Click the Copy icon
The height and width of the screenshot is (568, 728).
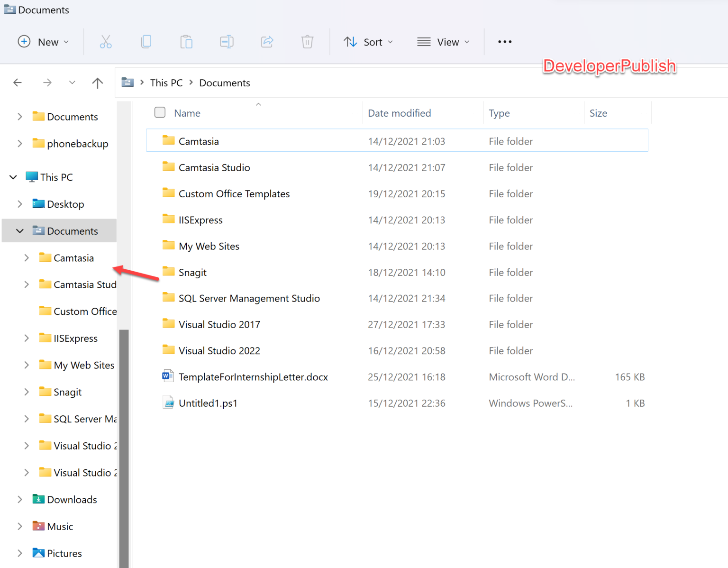point(146,42)
